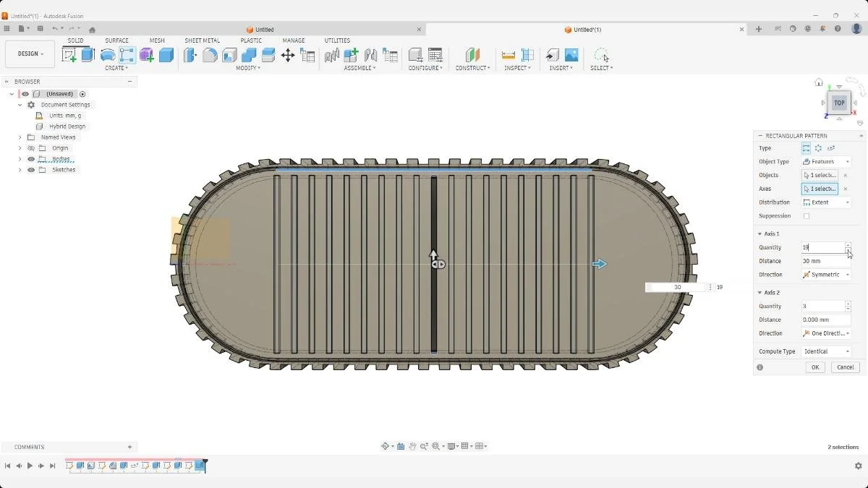Cancel the Rectangular Pattern dialog

point(845,367)
